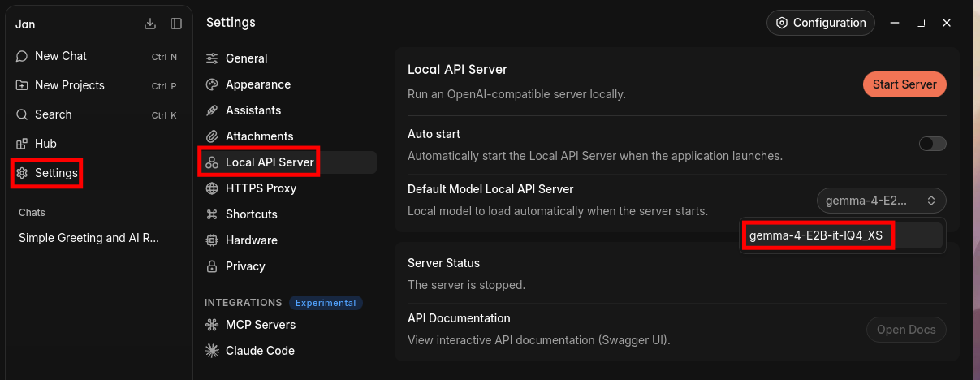Click the 'Experimental' badge next to Integrations
Image resolution: width=980 pixels, height=380 pixels.
point(326,303)
